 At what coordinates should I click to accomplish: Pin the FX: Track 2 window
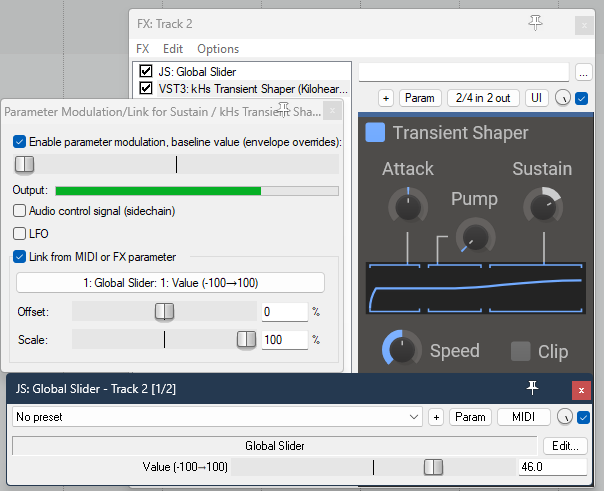(x=536, y=22)
